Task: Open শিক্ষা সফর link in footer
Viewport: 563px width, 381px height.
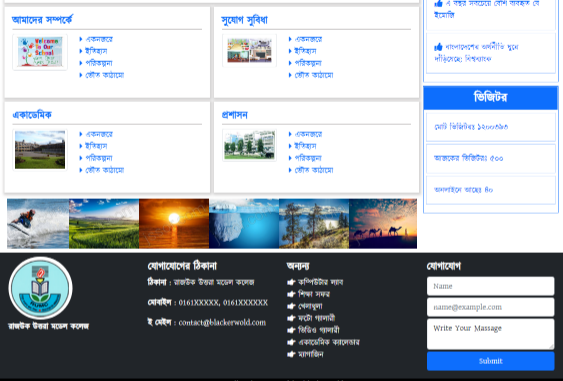Action: point(314,294)
